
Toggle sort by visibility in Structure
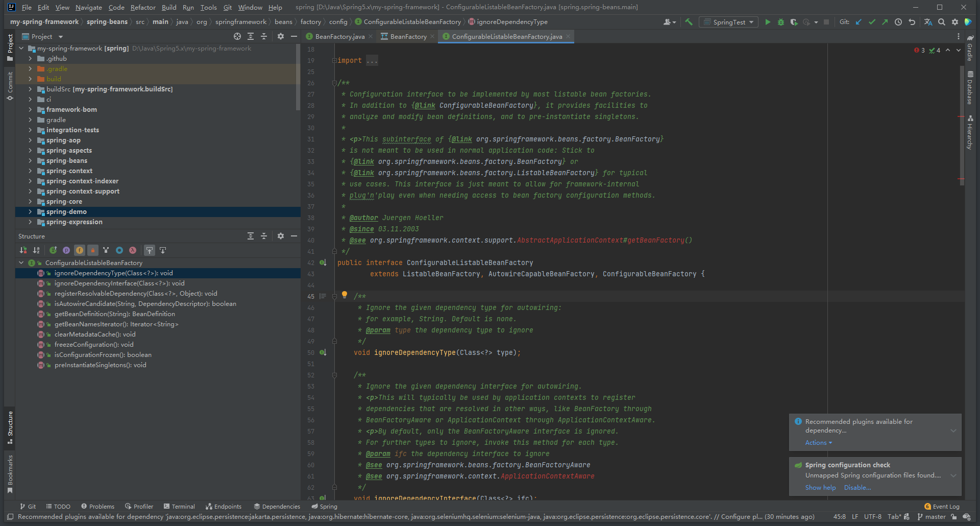click(x=23, y=250)
